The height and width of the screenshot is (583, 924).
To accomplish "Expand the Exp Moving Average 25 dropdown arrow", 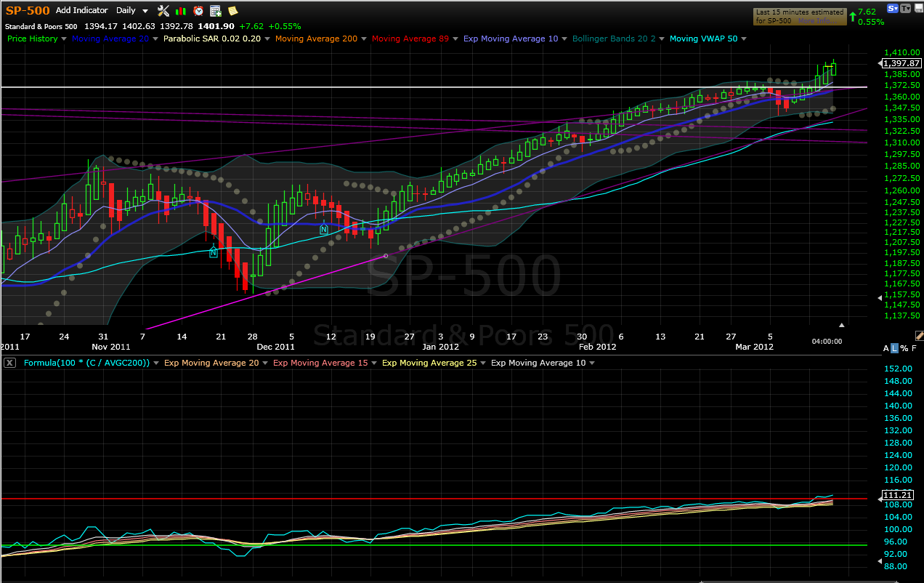I will click(483, 363).
